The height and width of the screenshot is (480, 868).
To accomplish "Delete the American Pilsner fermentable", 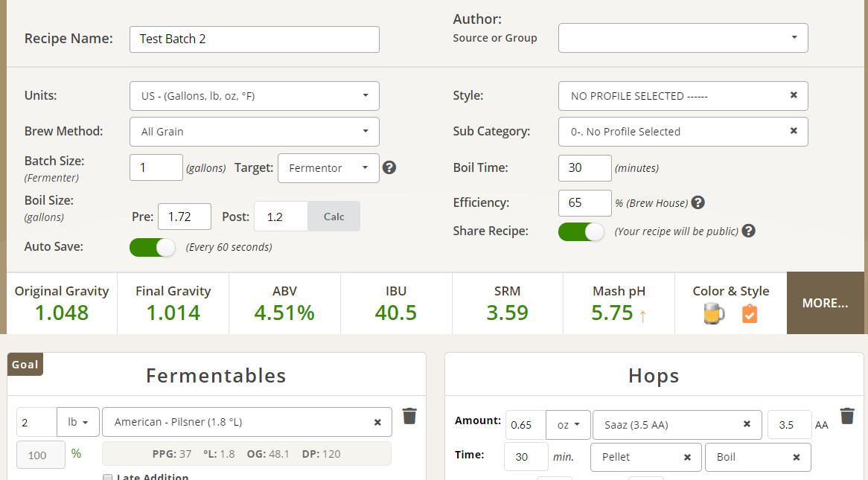I will (409, 416).
